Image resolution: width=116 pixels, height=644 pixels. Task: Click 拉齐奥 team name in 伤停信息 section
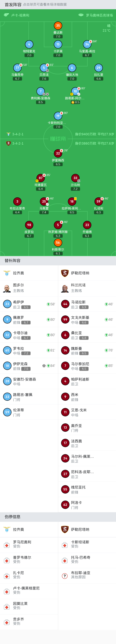[x=19, y=529]
